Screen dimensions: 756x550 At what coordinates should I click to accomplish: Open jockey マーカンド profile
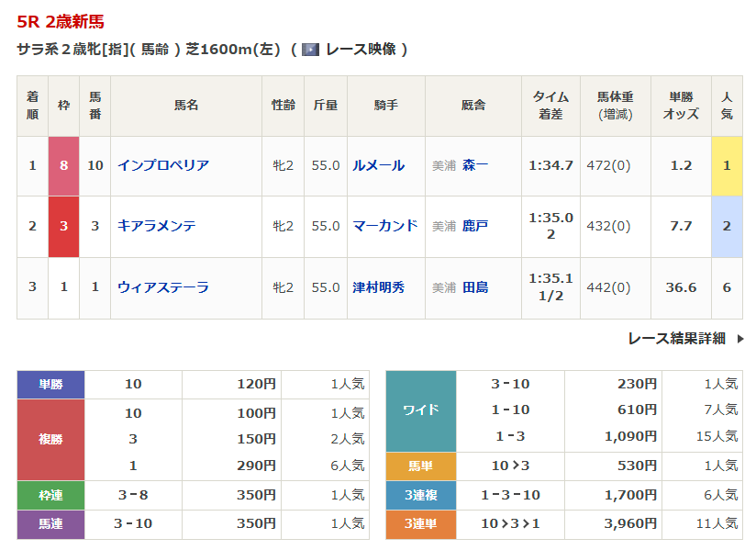point(385,226)
